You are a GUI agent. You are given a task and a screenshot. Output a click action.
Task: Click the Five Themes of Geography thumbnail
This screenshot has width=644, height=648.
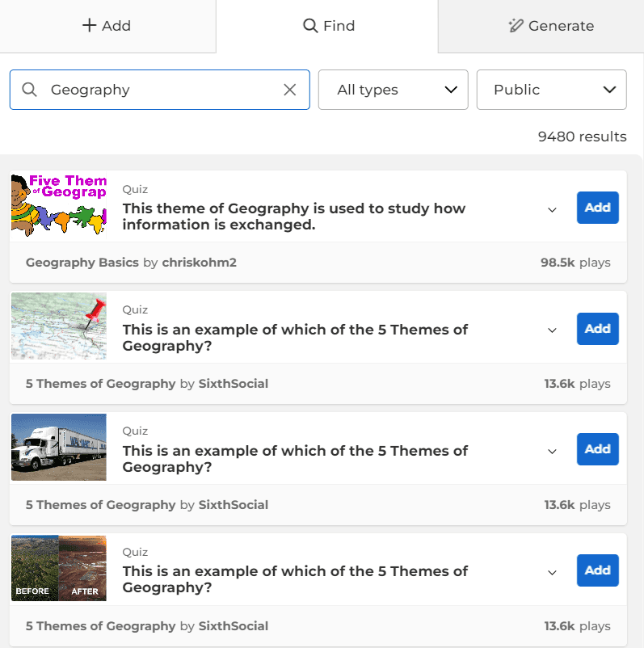59,205
